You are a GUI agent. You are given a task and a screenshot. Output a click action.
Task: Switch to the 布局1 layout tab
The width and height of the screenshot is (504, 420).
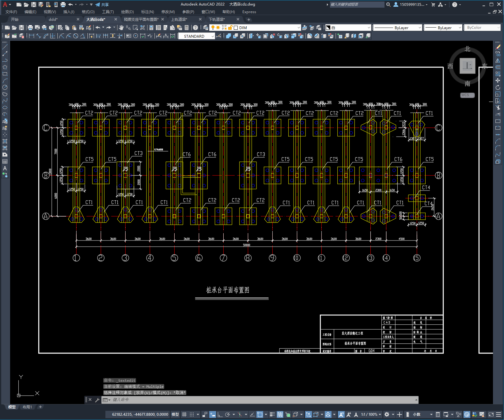pos(27,407)
